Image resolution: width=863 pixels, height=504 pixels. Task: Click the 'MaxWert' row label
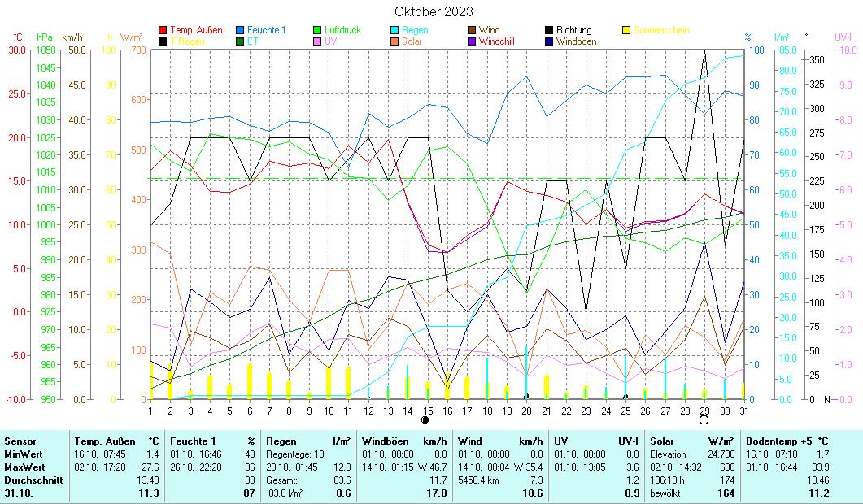point(24,467)
